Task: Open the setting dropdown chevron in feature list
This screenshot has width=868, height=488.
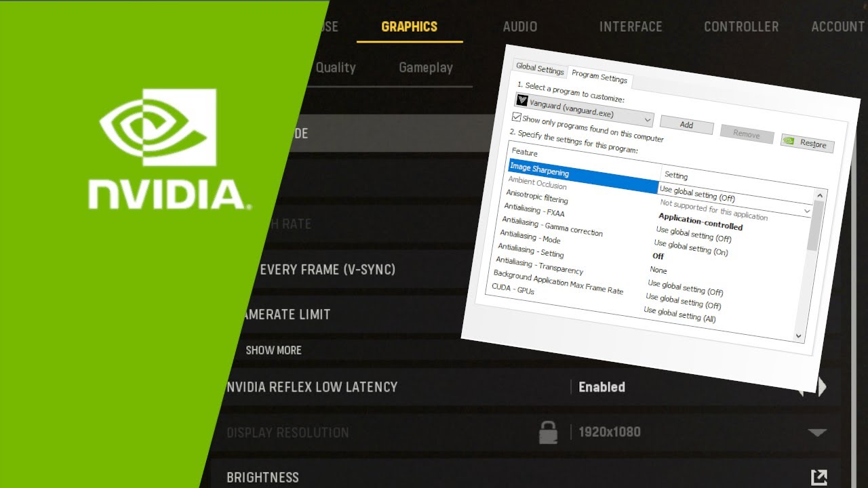Action: tap(807, 211)
